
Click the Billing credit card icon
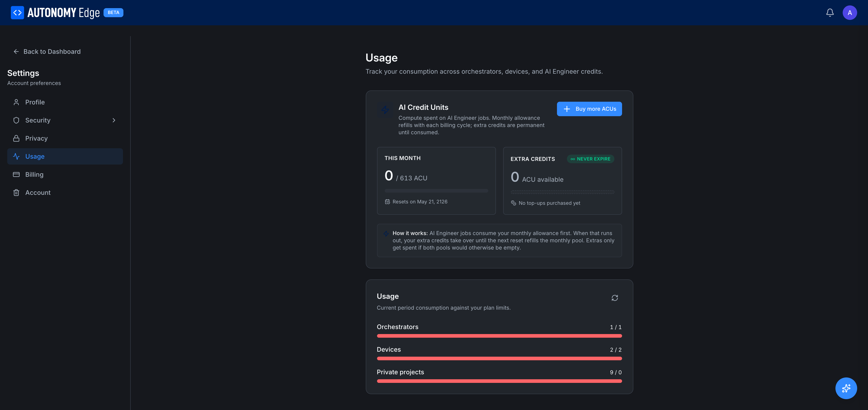pos(16,174)
